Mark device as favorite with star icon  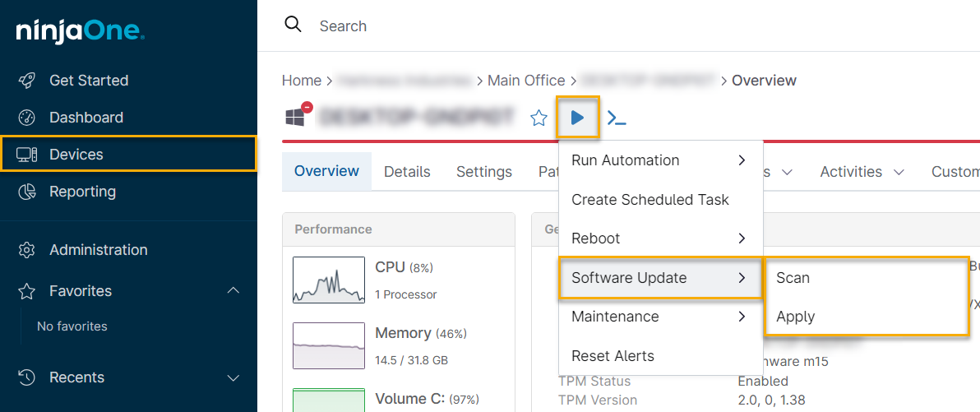pyautogui.click(x=539, y=118)
